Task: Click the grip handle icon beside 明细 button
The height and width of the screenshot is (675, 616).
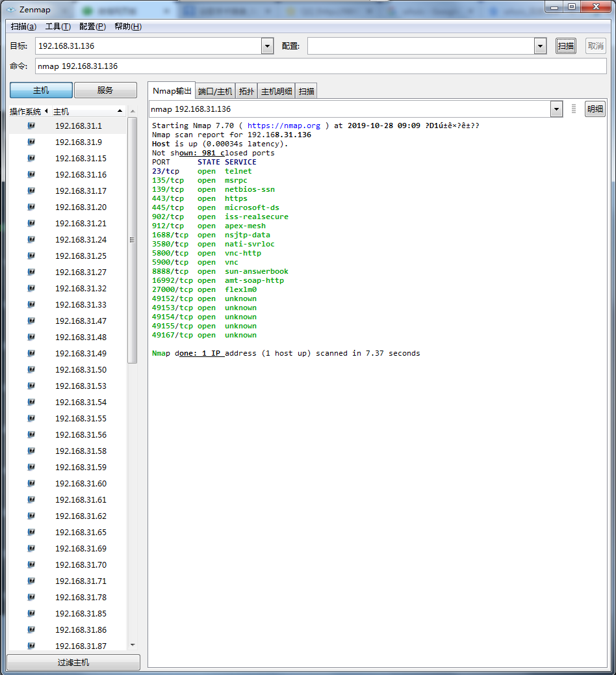Action: pyautogui.click(x=573, y=109)
